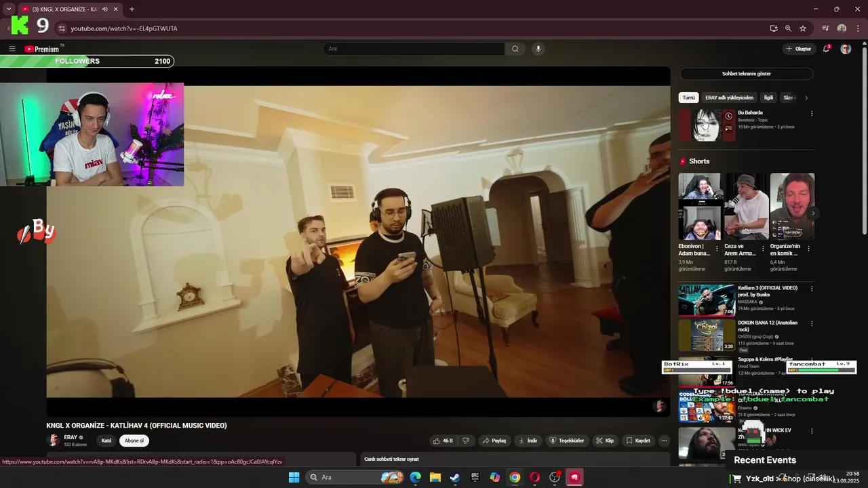Open the notifications bell
Image resolution: width=868 pixels, height=488 pixels.
click(x=827, y=49)
